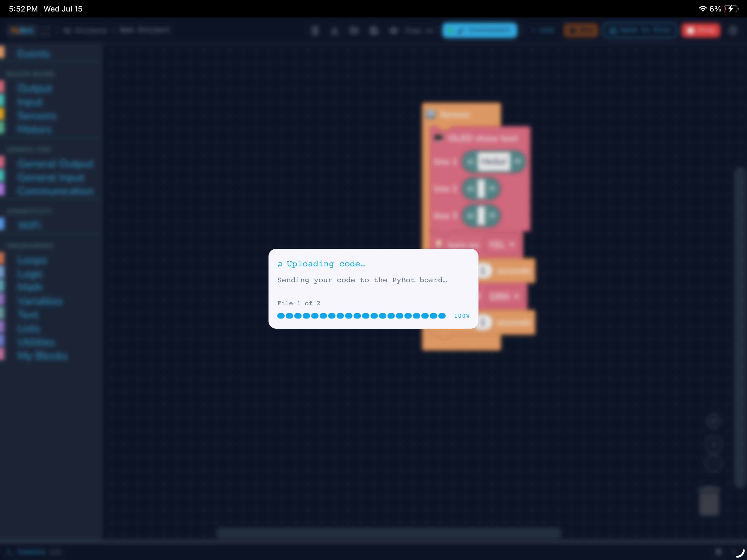Viewport: 747px width, 560px height.
Task: Open the Events block category
Action: tap(34, 54)
